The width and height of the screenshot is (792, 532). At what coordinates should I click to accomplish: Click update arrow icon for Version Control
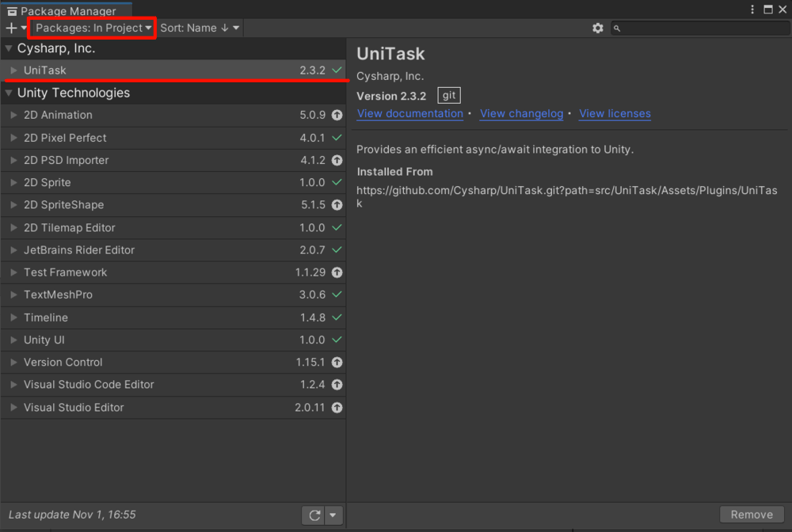click(x=337, y=363)
